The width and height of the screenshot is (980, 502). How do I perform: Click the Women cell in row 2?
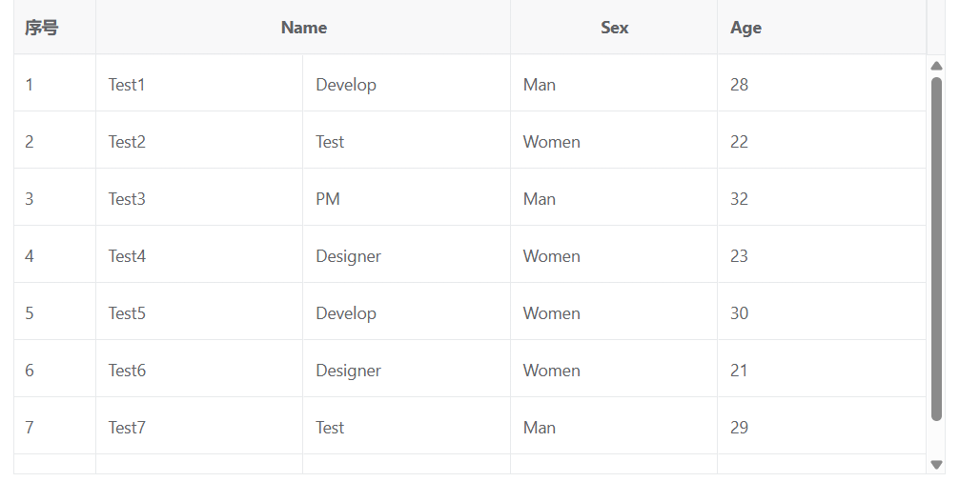click(x=551, y=142)
